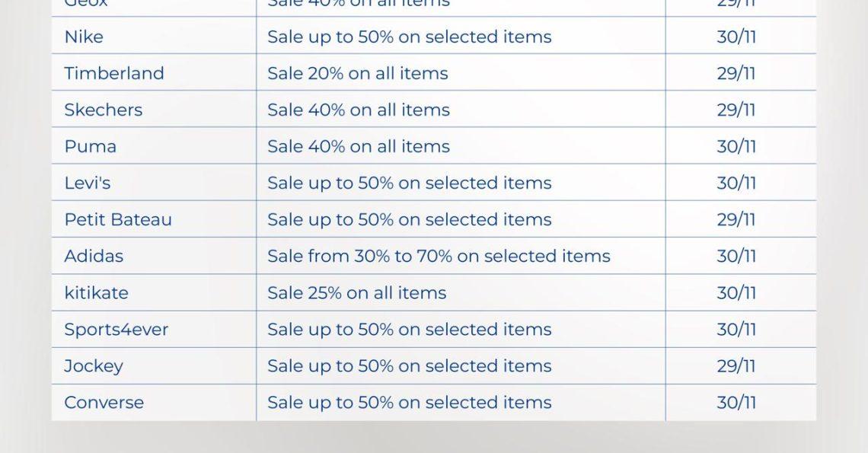Viewport: 868px width, 453px height.
Task: Select the Timberland row's 29/11 date
Action: point(736,73)
